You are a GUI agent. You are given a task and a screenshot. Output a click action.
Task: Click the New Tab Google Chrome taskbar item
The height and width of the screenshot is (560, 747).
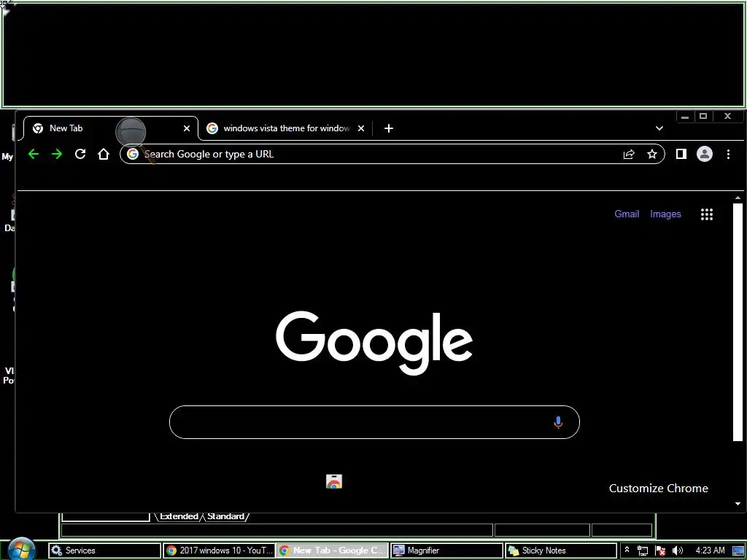pos(333,551)
